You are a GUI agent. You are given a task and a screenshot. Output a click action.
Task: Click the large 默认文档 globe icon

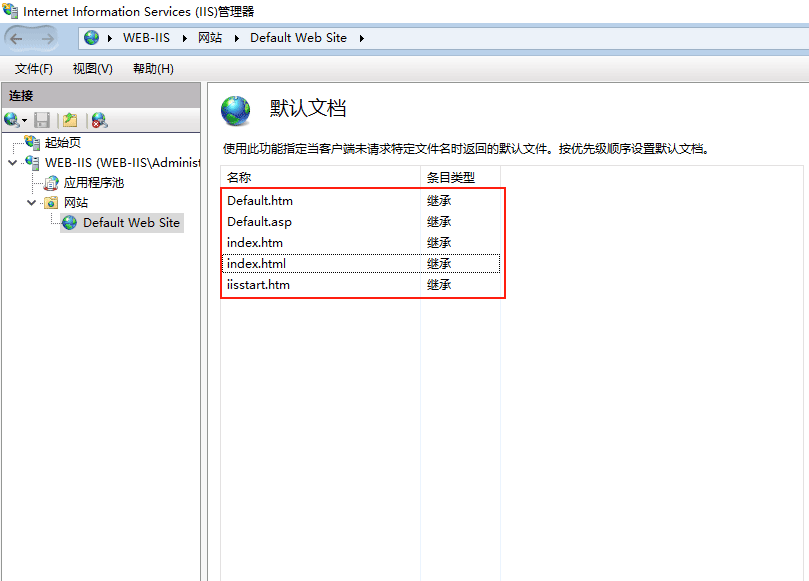(236, 110)
